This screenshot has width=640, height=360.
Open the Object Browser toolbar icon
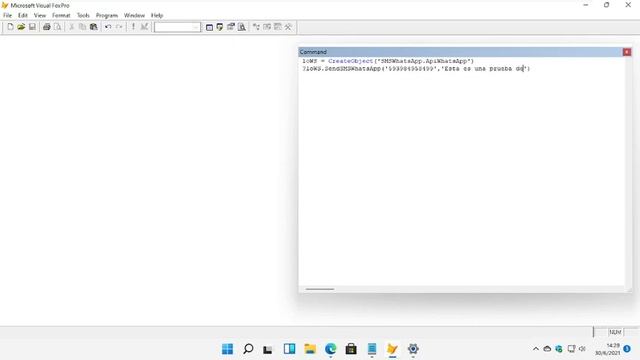(x=267, y=27)
